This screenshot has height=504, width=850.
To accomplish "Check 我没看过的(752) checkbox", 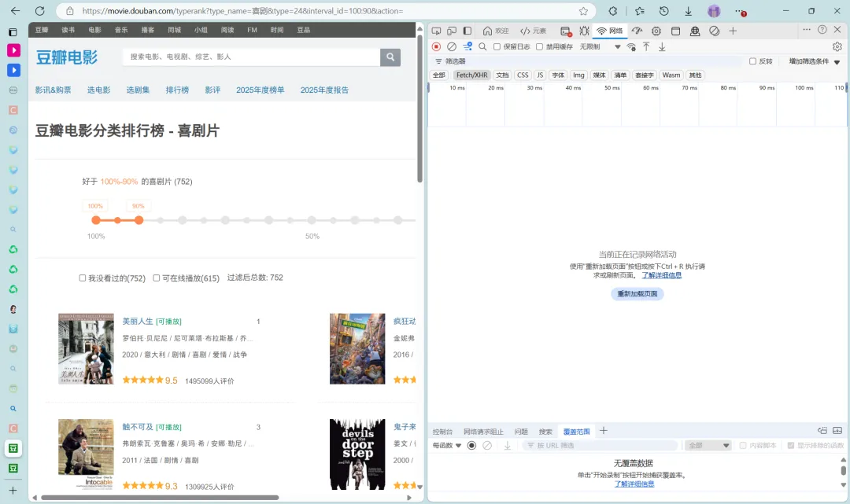I will pyautogui.click(x=83, y=278).
